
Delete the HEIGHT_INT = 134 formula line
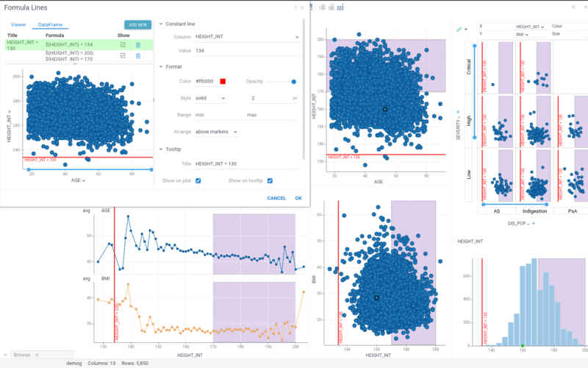pyautogui.click(x=138, y=45)
